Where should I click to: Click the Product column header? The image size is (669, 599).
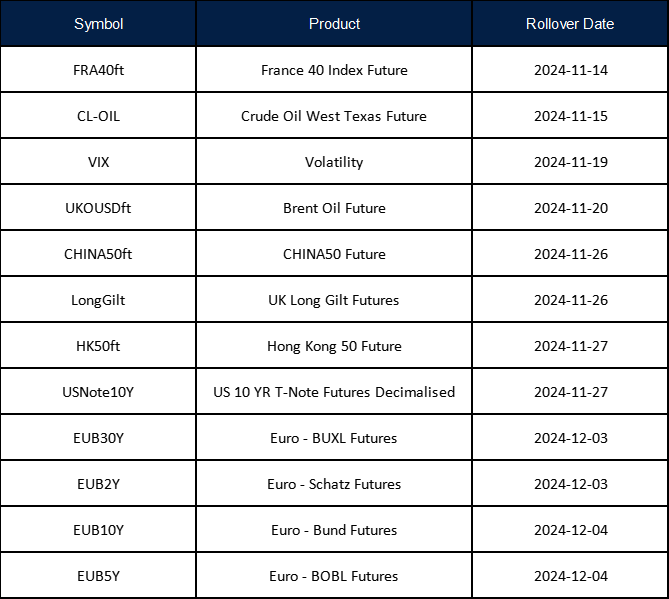(334, 24)
